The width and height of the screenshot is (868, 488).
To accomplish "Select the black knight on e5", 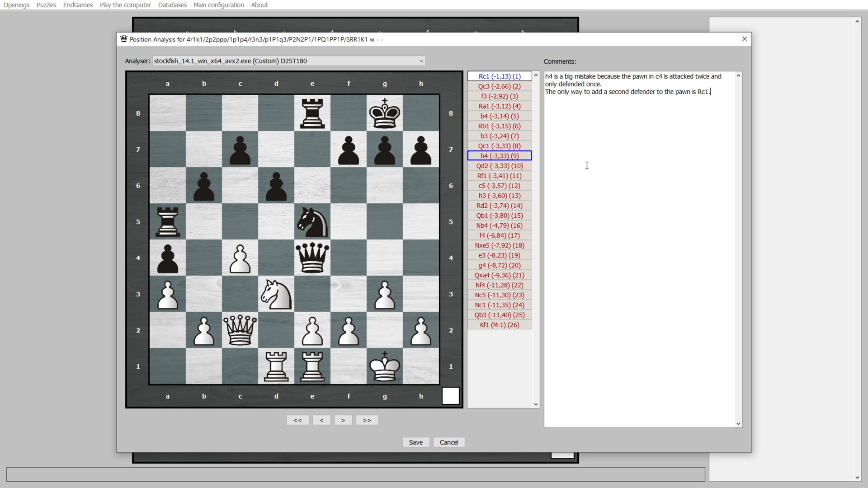I will 312,222.
